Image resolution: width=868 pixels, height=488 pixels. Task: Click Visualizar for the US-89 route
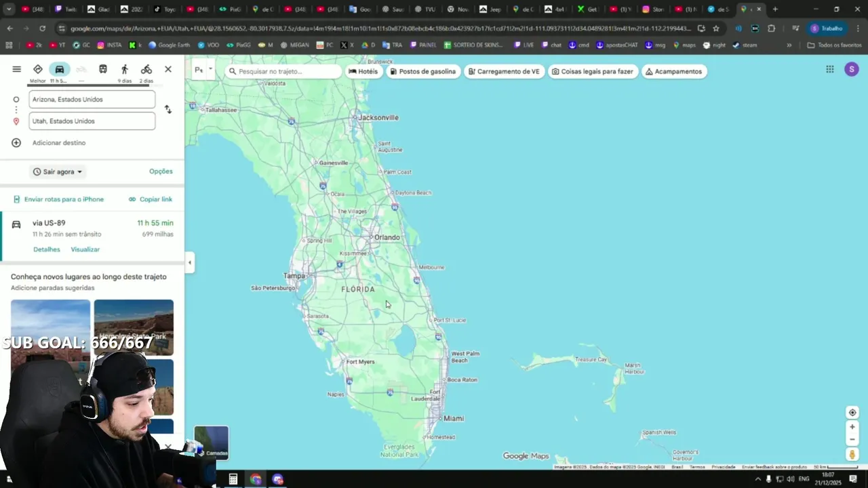[85, 249]
